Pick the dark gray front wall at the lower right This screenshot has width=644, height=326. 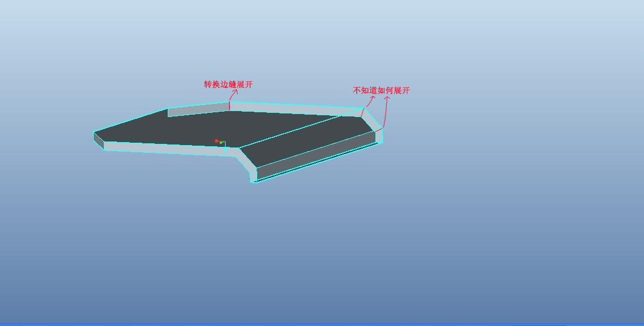(316, 156)
